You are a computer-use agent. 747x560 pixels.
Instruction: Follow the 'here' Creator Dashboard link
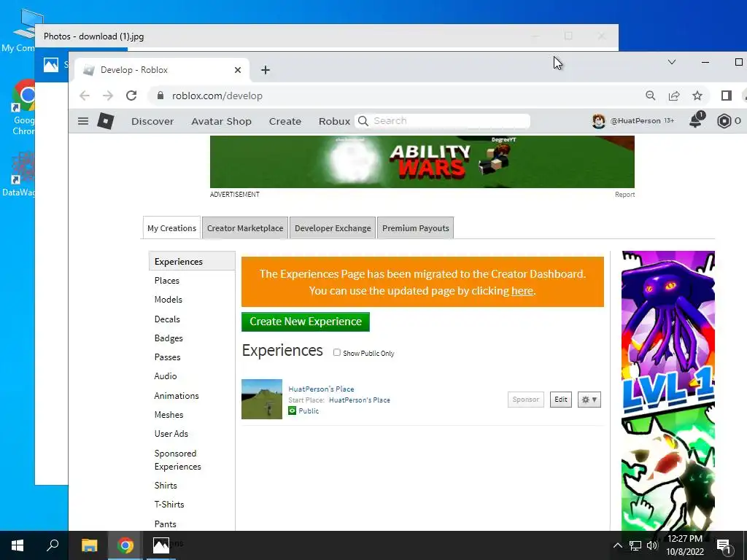click(x=522, y=290)
